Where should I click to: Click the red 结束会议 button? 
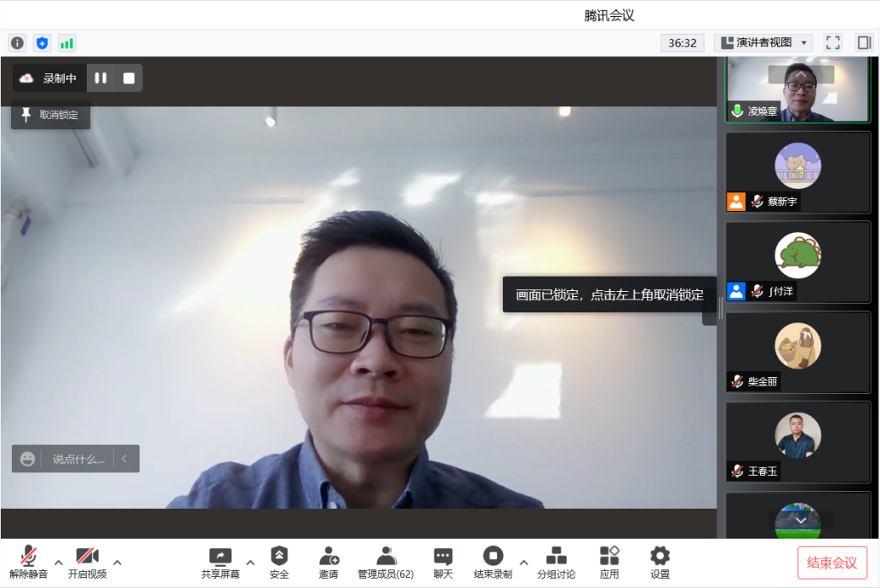[x=832, y=563]
